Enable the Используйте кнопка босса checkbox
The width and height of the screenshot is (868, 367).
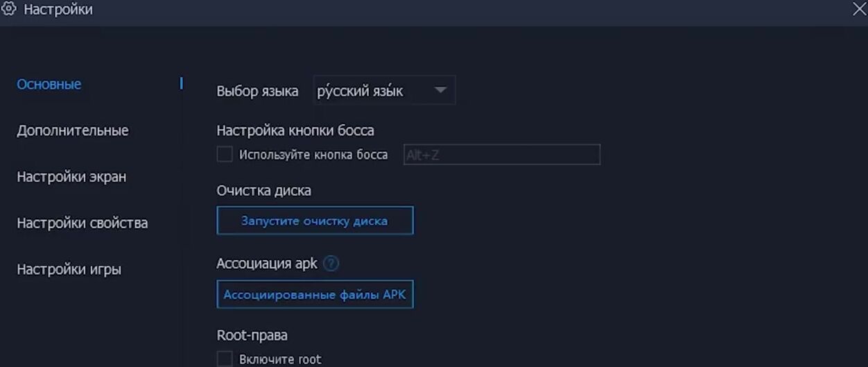coord(225,155)
